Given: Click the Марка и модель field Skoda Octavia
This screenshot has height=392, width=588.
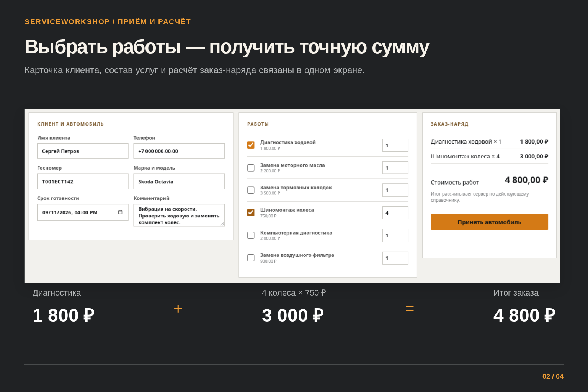Looking at the screenshot, I should (179, 181).
